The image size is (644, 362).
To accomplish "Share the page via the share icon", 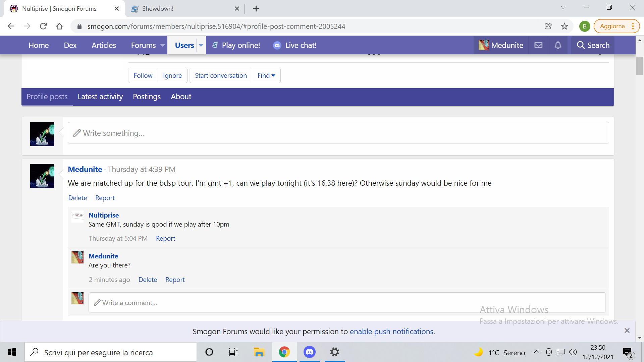I will click(x=548, y=26).
